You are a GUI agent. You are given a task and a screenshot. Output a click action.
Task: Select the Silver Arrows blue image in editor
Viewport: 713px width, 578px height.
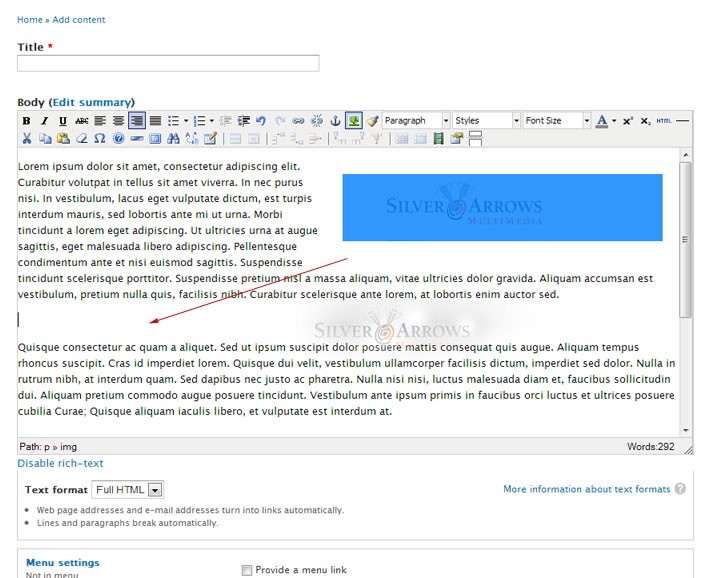click(502, 207)
